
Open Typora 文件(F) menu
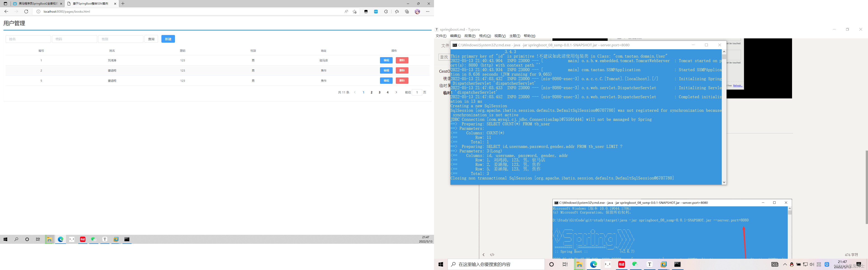click(x=441, y=36)
